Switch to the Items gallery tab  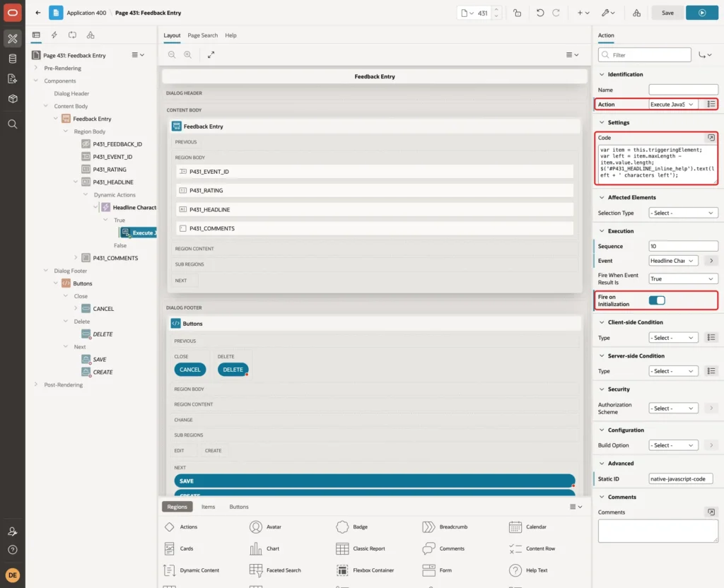tap(209, 507)
